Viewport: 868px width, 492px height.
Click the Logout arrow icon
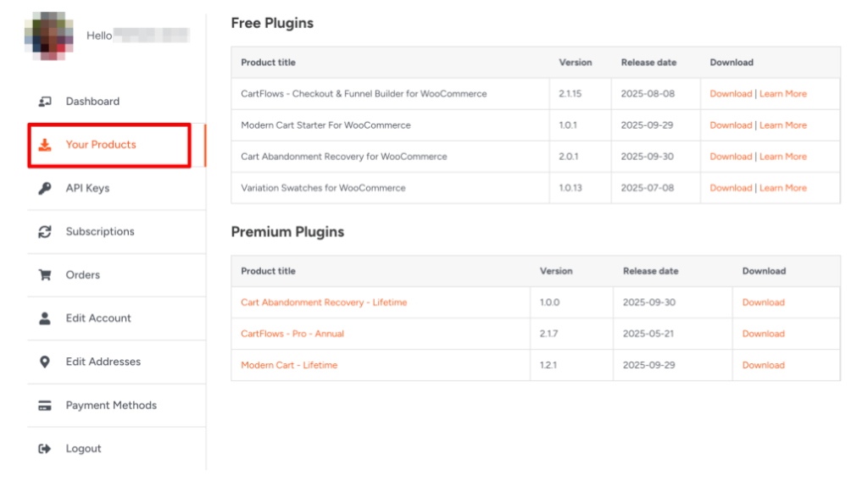pos(45,449)
